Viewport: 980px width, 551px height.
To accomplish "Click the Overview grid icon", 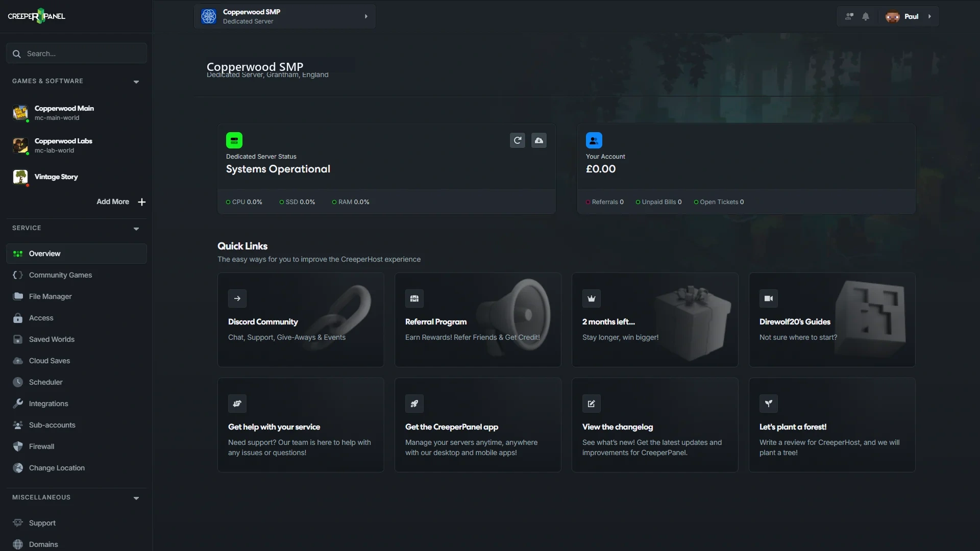I will point(18,254).
